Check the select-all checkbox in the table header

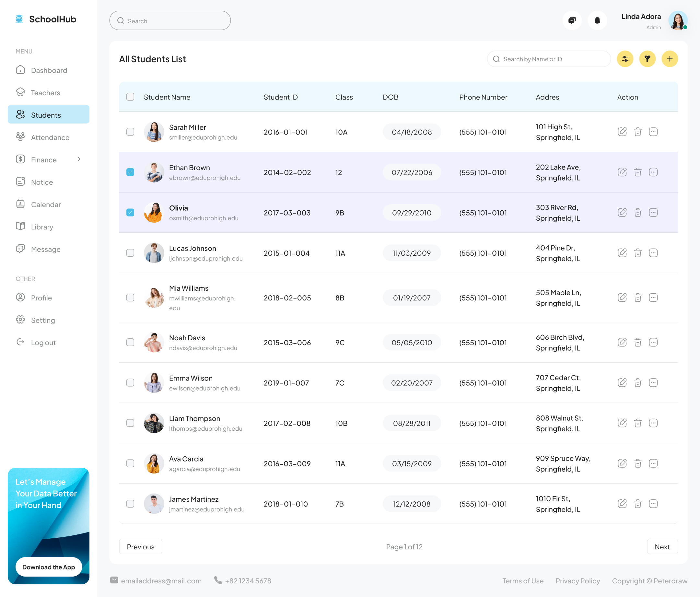(130, 97)
